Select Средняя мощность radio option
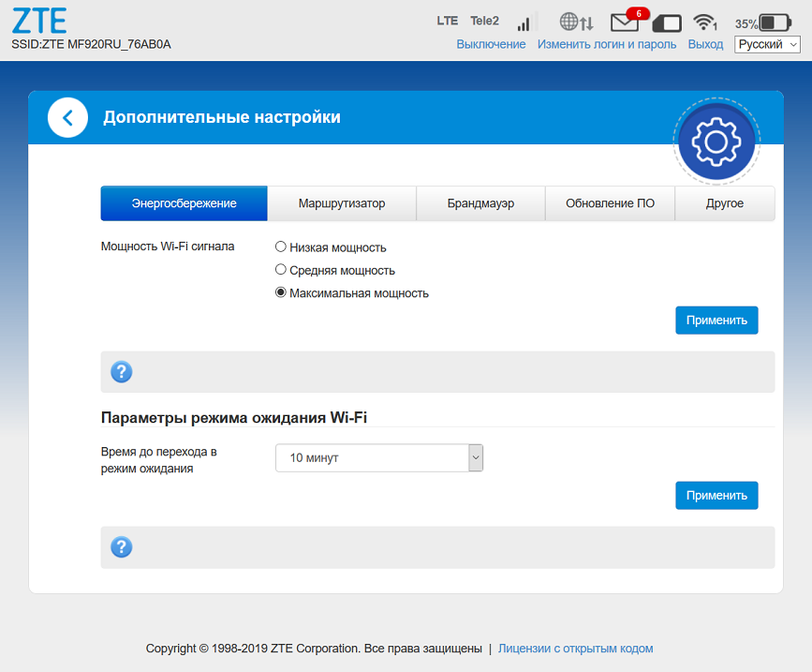The image size is (812, 672). (281, 270)
